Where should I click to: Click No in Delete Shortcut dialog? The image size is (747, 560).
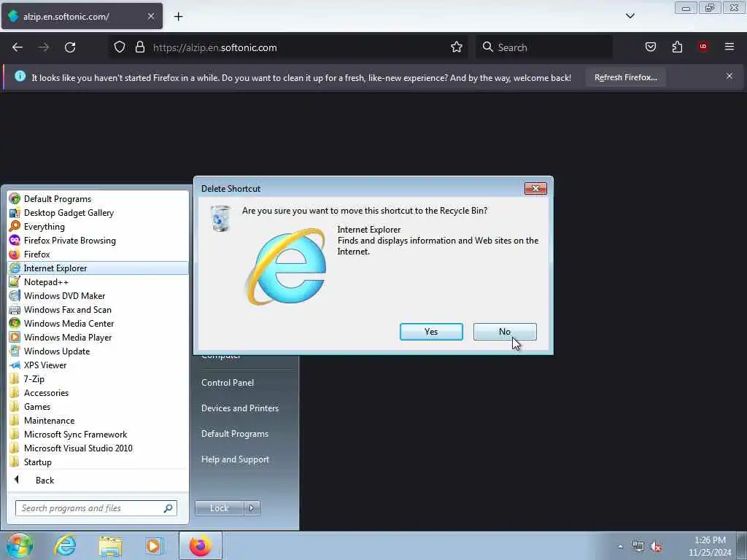pos(505,332)
